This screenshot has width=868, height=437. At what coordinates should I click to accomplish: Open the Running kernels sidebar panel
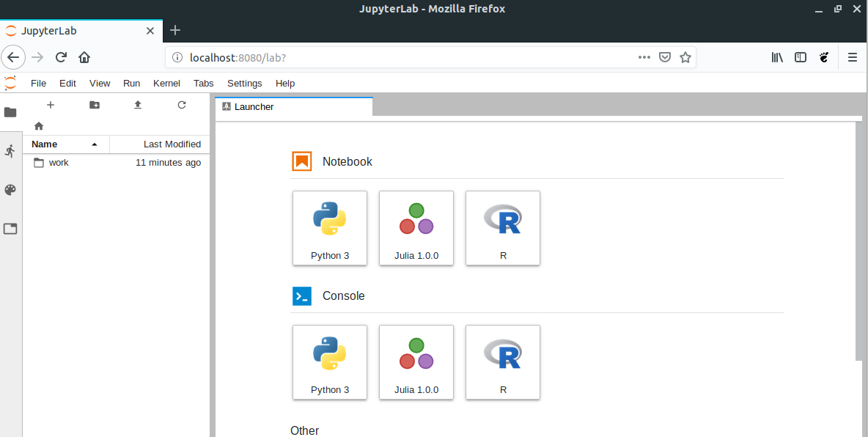click(x=10, y=150)
